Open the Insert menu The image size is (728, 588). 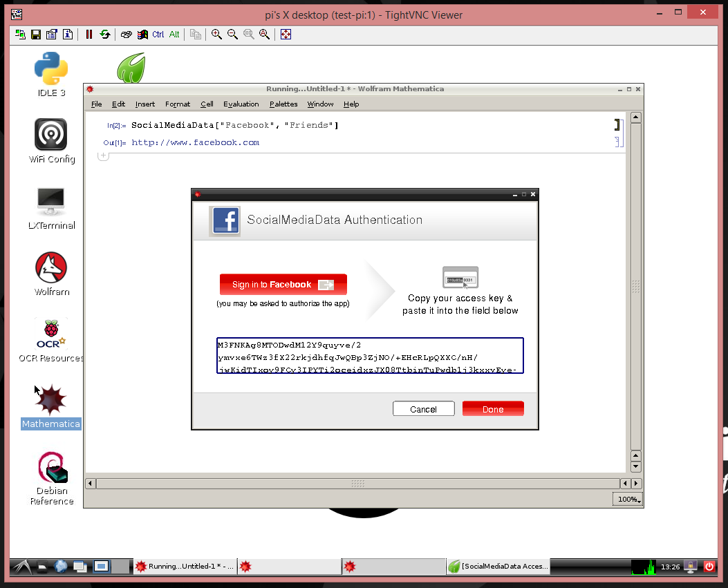145,104
